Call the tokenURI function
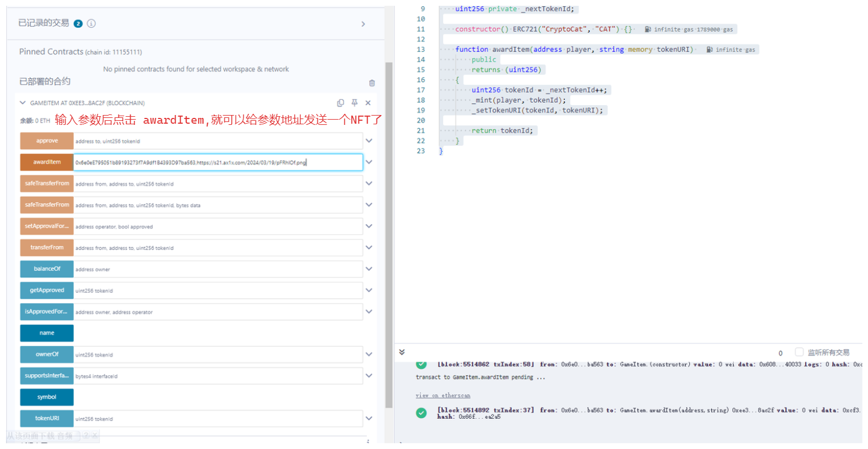The width and height of the screenshot is (868, 449). coord(47,418)
